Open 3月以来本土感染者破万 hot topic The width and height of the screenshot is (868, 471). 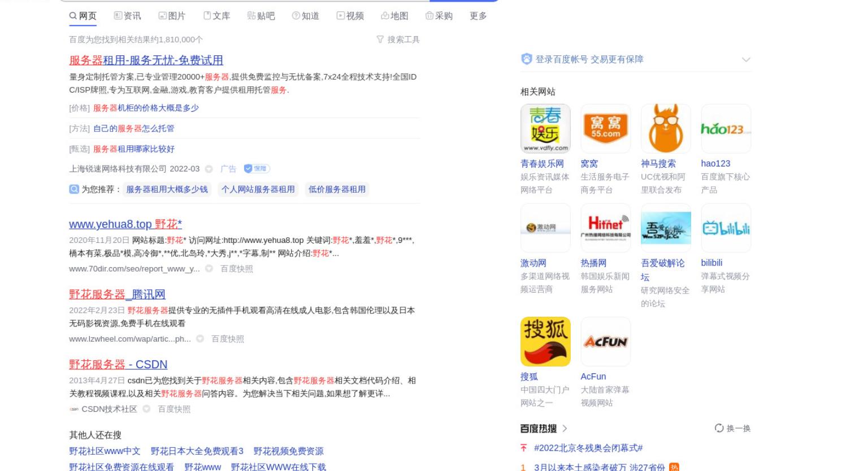tap(600, 467)
